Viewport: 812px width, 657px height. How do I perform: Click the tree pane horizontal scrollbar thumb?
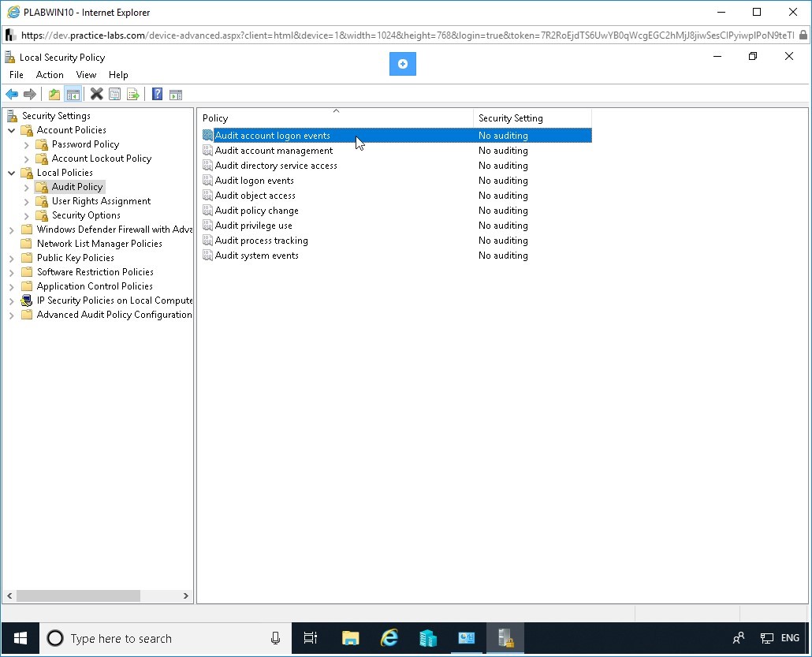pyautogui.click(x=78, y=595)
